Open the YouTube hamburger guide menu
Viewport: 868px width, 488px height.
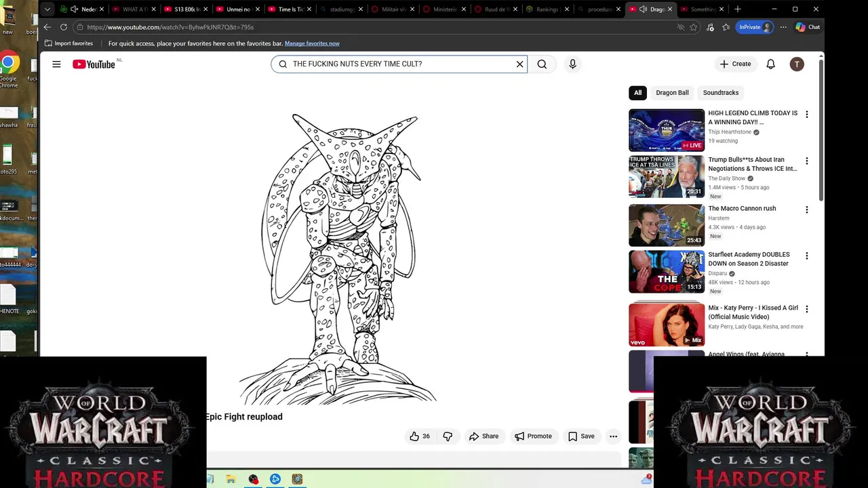click(x=56, y=64)
